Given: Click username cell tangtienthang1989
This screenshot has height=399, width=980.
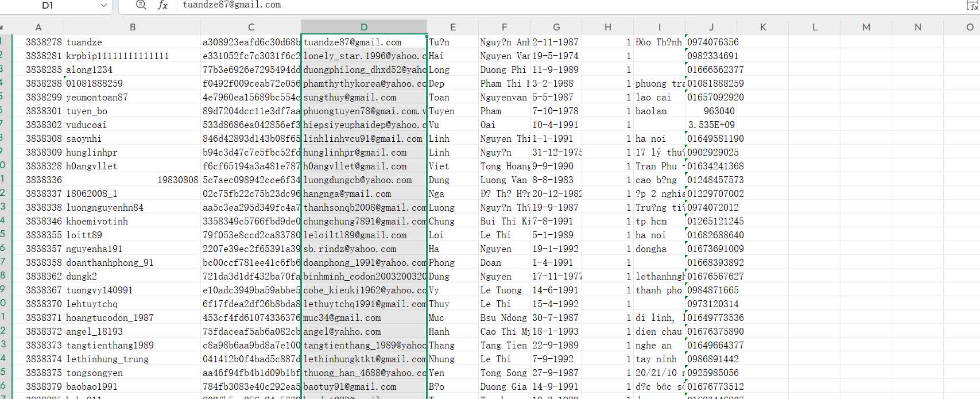Looking at the screenshot, I should point(133,345).
